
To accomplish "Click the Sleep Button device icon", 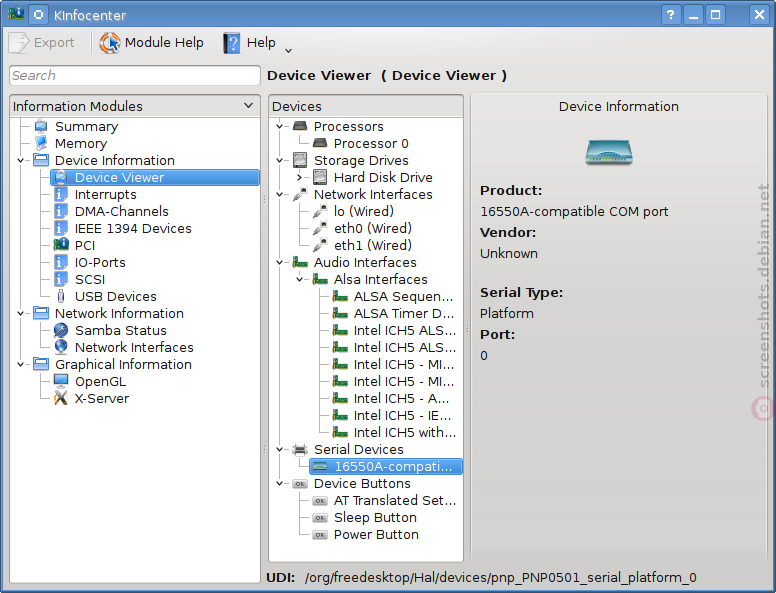I will (320, 518).
